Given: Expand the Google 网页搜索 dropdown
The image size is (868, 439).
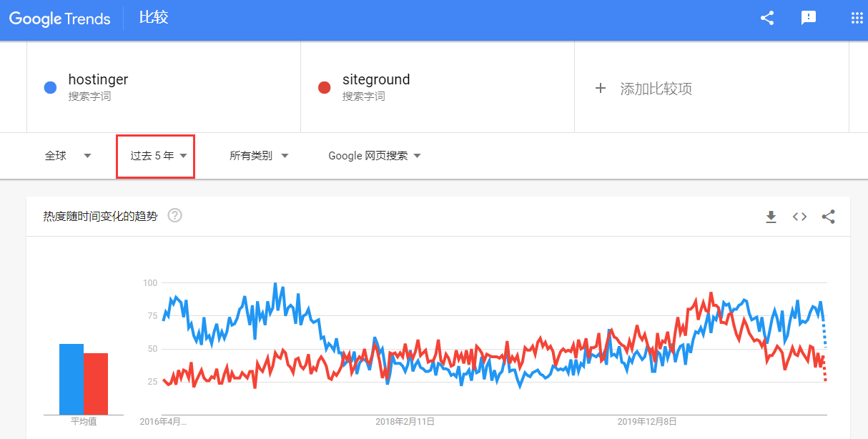Looking at the screenshot, I should (374, 155).
